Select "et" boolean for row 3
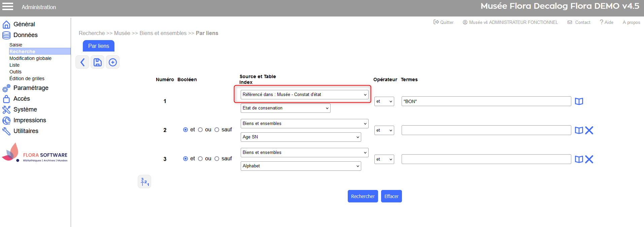644x227 pixels. pos(185,159)
